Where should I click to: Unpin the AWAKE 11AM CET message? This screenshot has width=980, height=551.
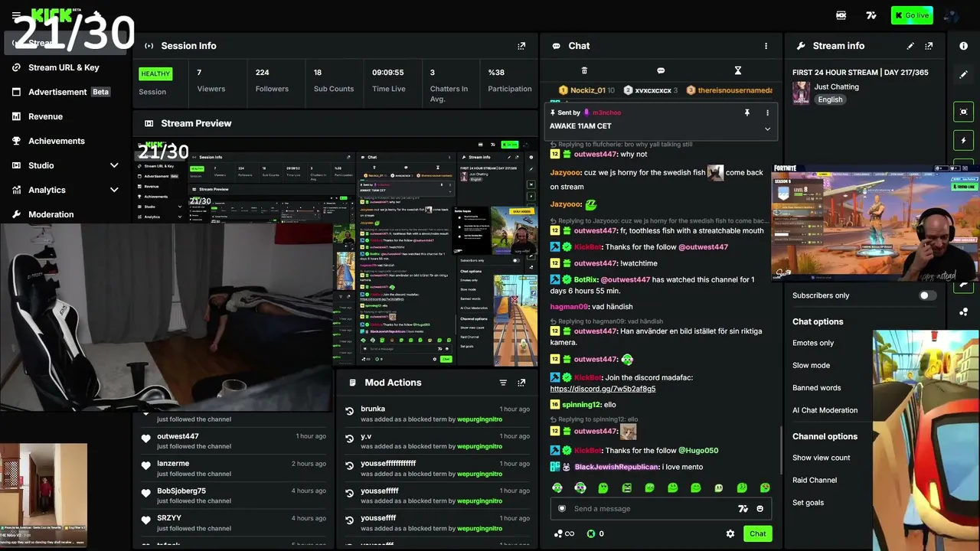747,112
